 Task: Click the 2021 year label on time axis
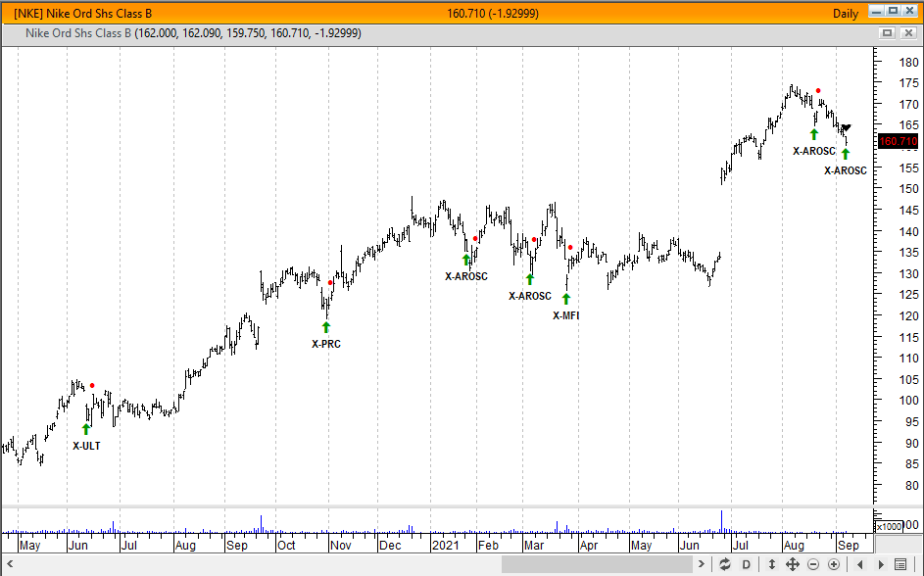[x=445, y=546]
